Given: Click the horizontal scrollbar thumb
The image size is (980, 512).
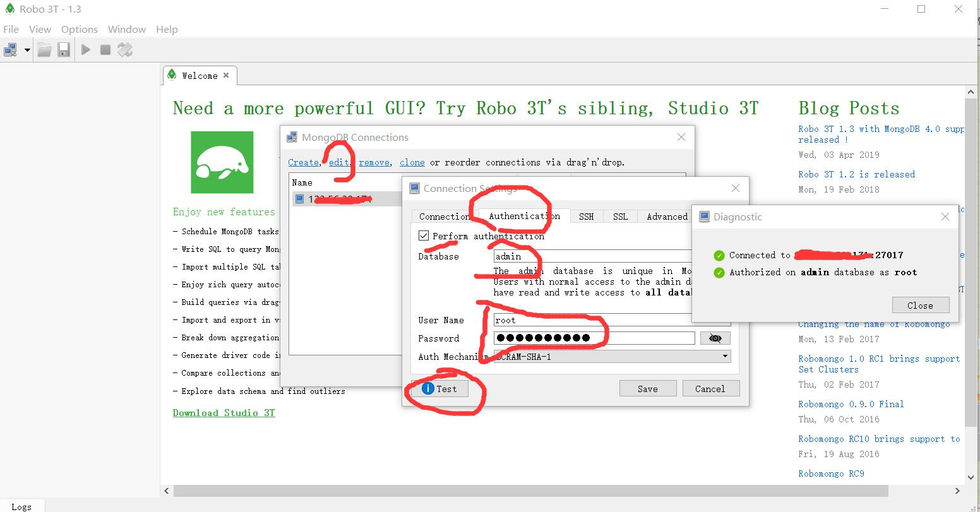Looking at the screenshot, I should (x=531, y=491).
